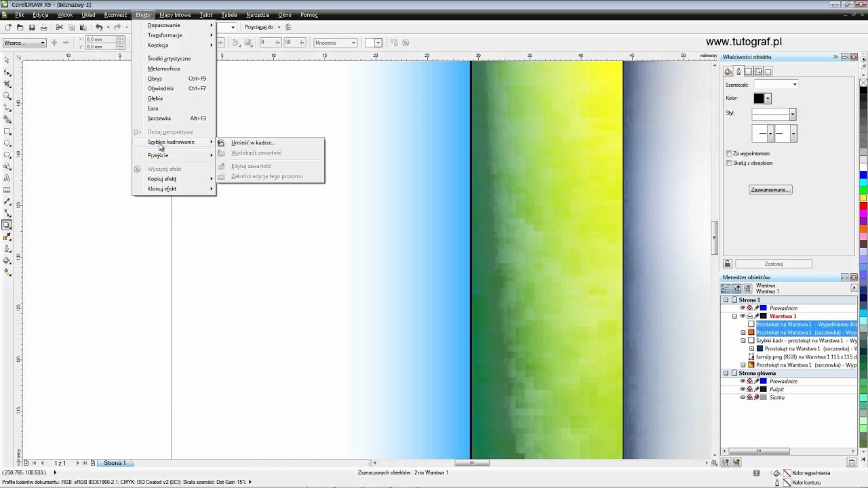Image resolution: width=868 pixels, height=488 pixels.
Task: Select Soczewka menu entry
Action: tap(159, 119)
